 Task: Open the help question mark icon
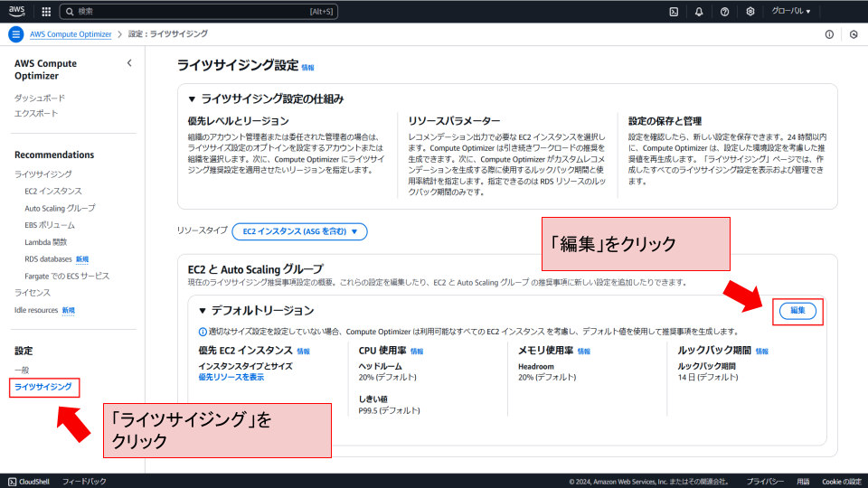pos(724,12)
